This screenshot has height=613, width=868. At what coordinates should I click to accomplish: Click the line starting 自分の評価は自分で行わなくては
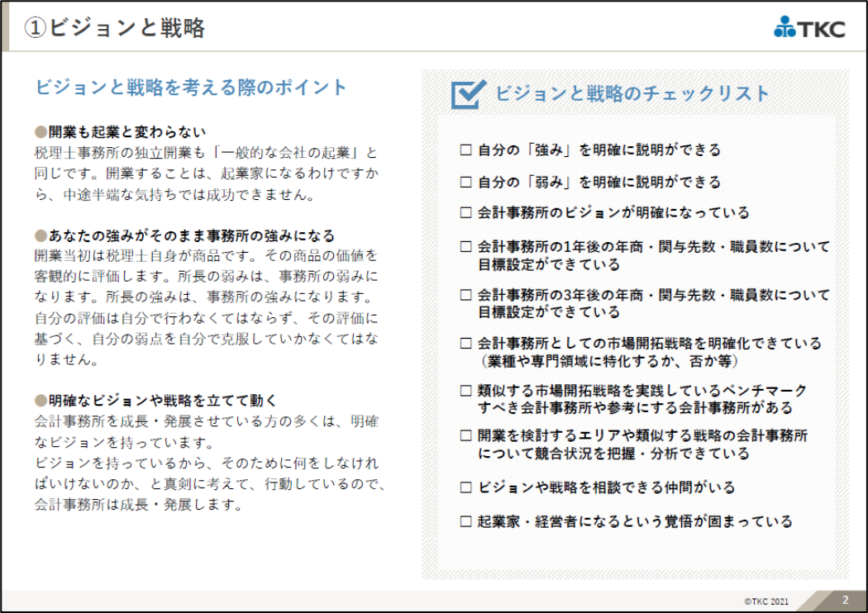click(206, 318)
